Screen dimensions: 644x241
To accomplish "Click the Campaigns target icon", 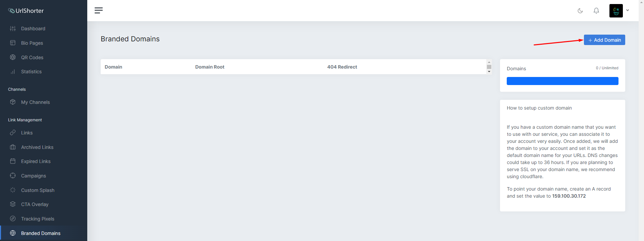I will [x=13, y=176].
